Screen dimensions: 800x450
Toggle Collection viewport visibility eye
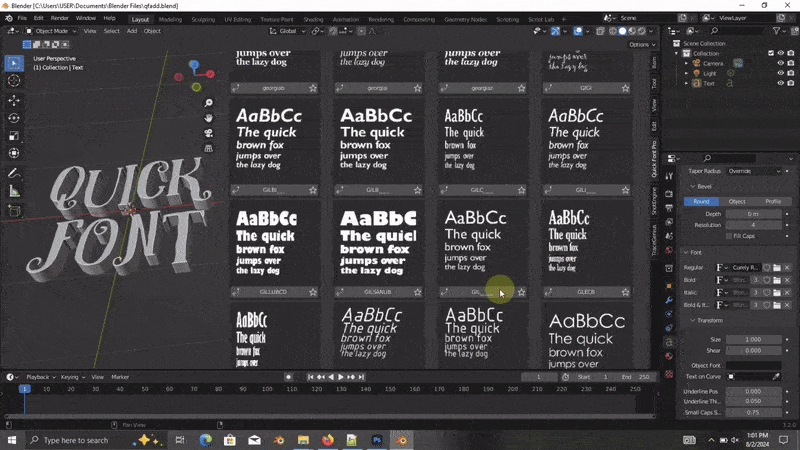(x=781, y=53)
